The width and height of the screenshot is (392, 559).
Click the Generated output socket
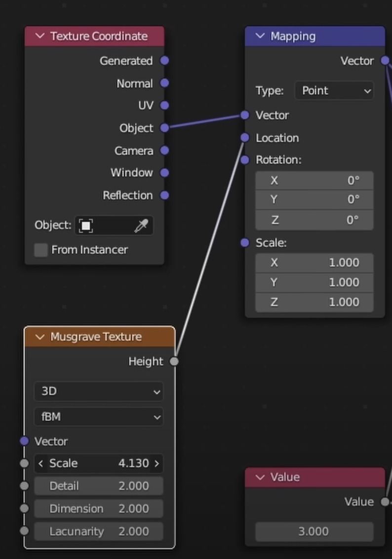(x=165, y=60)
